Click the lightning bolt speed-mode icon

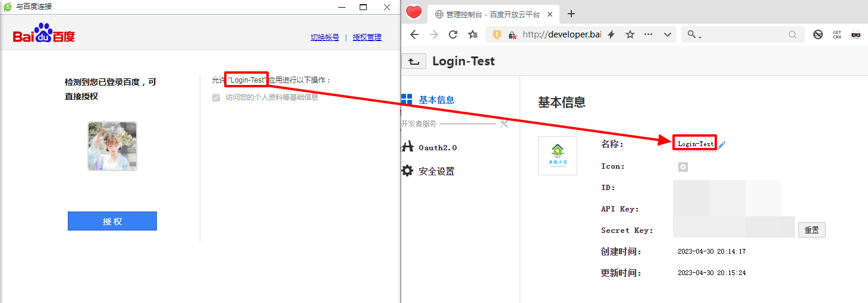point(611,34)
